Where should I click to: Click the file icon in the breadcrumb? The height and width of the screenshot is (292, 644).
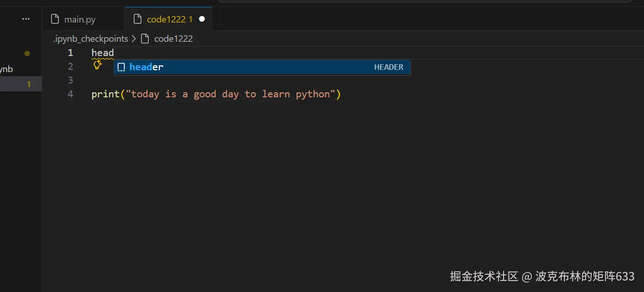145,39
